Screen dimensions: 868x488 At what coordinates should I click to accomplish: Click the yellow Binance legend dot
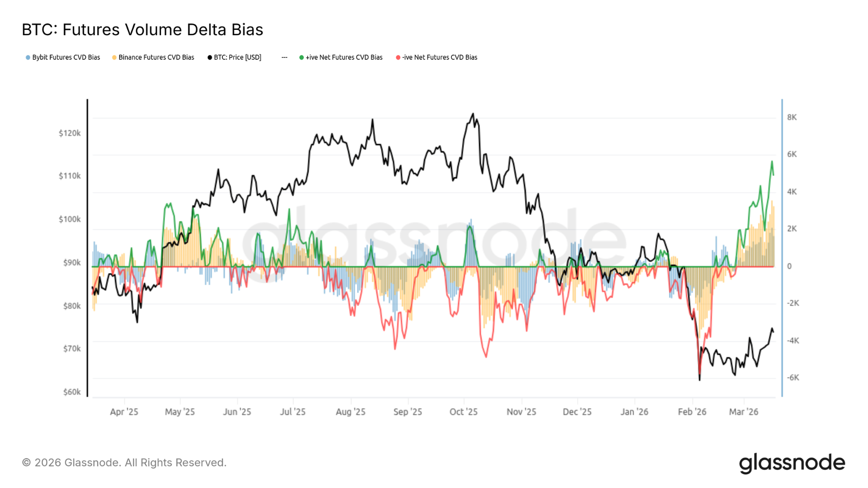point(114,57)
